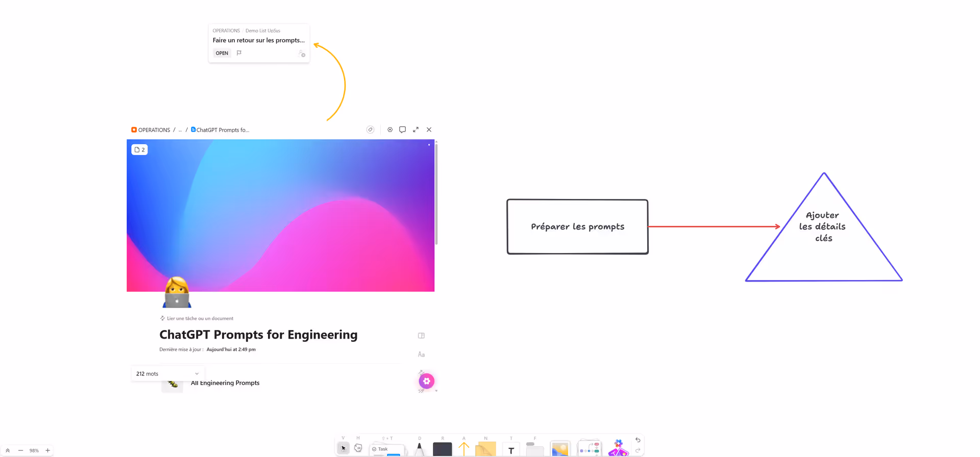The image size is (980, 457).
Task: Expand the breadcrumb ellipsis
Action: (180, 130)
